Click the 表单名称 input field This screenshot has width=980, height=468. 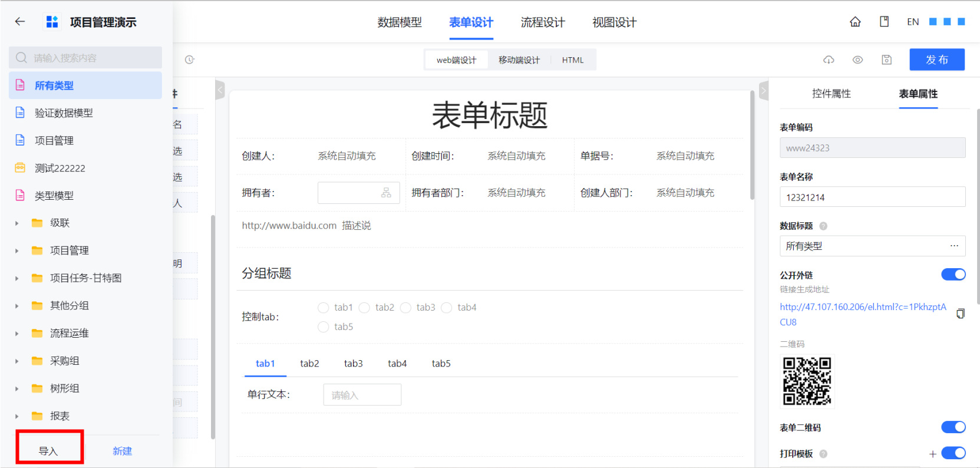point(872,197)
